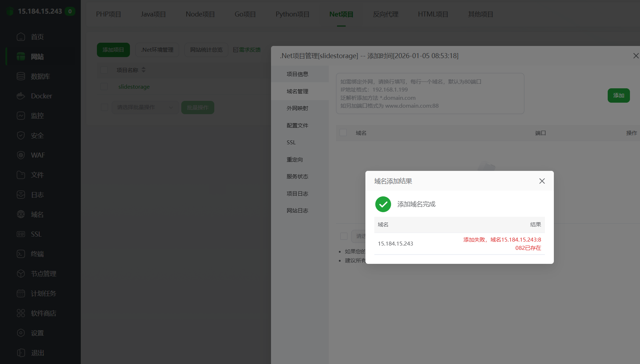
Task: Open .Net环境管理 button
Action: tap(157, 50)
